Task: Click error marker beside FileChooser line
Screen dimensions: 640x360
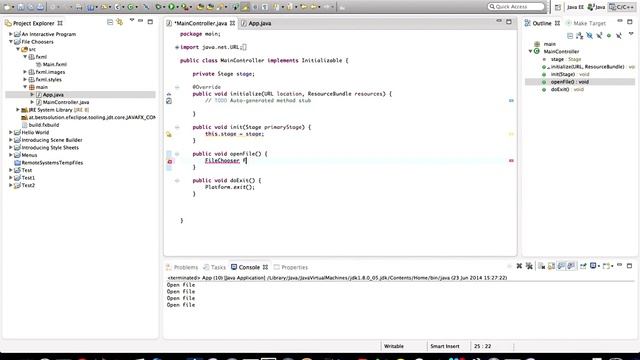Action: pyautogui.click(x=169, y=162)
